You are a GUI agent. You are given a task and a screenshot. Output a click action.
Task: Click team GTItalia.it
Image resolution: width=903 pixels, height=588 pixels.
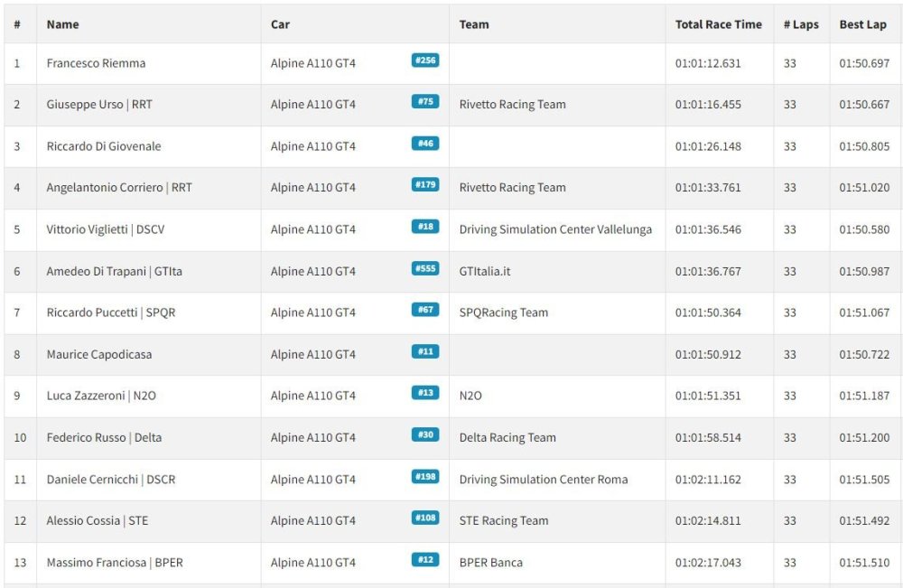click(485, 271)
